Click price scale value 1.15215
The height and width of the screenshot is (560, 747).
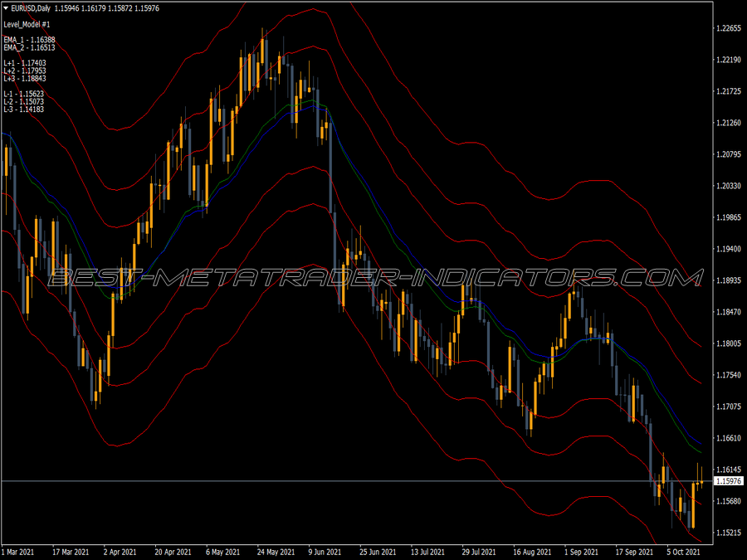pos(729,533)
